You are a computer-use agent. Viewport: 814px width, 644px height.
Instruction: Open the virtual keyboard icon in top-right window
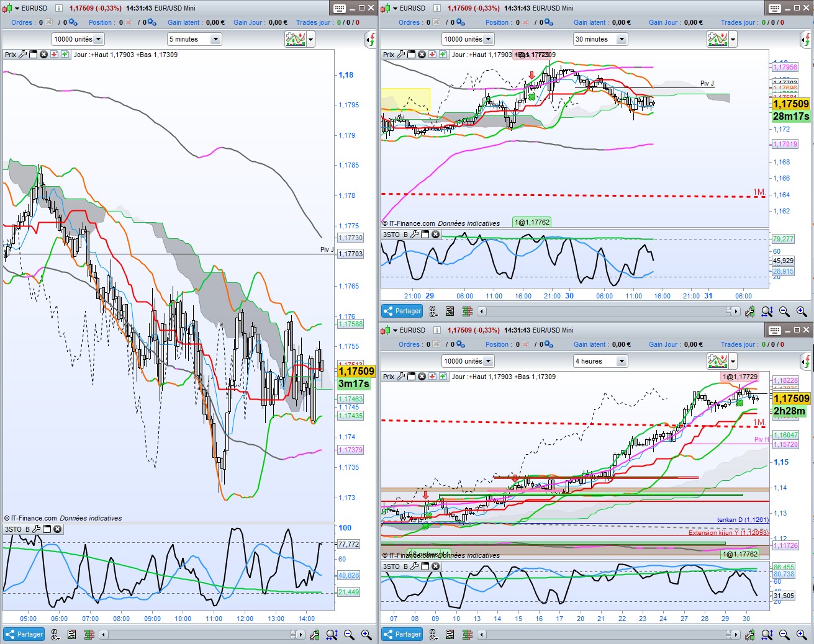coord(774,8)
